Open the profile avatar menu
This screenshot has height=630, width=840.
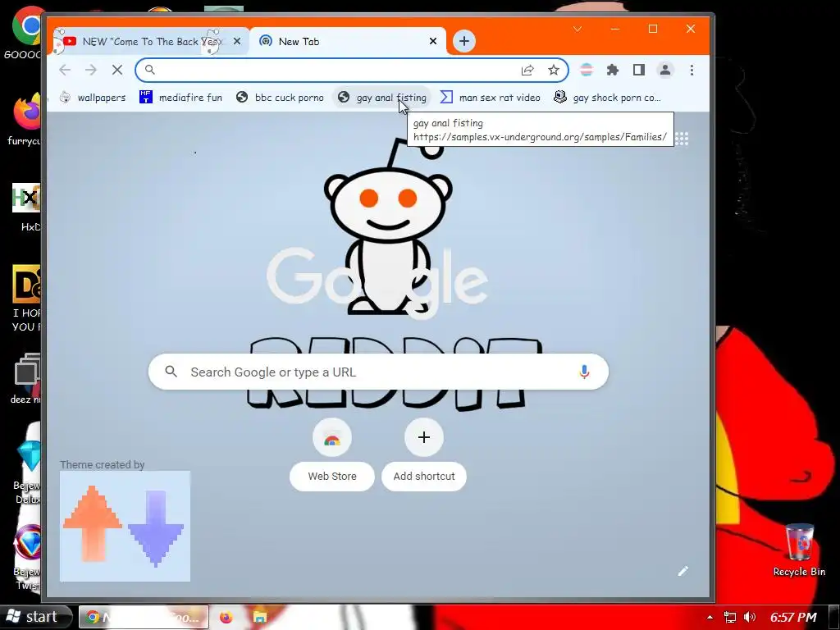point(665,70)
